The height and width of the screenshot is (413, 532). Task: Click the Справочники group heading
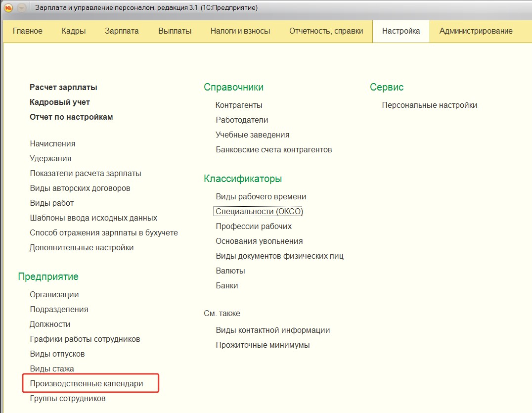click(233, 87)
